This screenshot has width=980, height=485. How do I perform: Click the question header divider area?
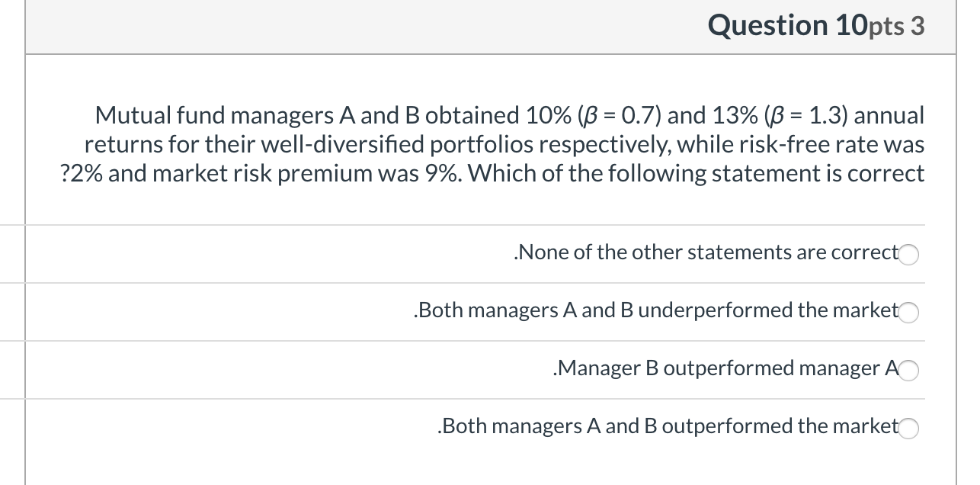(488, 53)
